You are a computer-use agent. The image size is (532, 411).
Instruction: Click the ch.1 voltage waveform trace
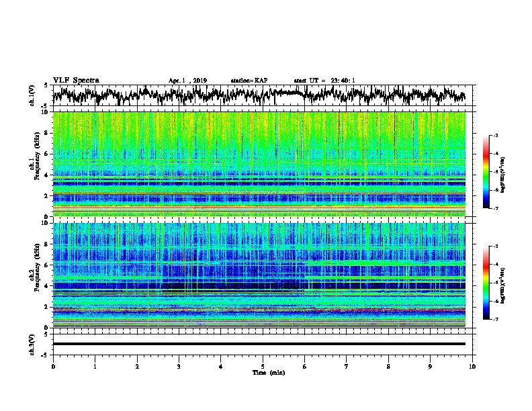[259, 95]
